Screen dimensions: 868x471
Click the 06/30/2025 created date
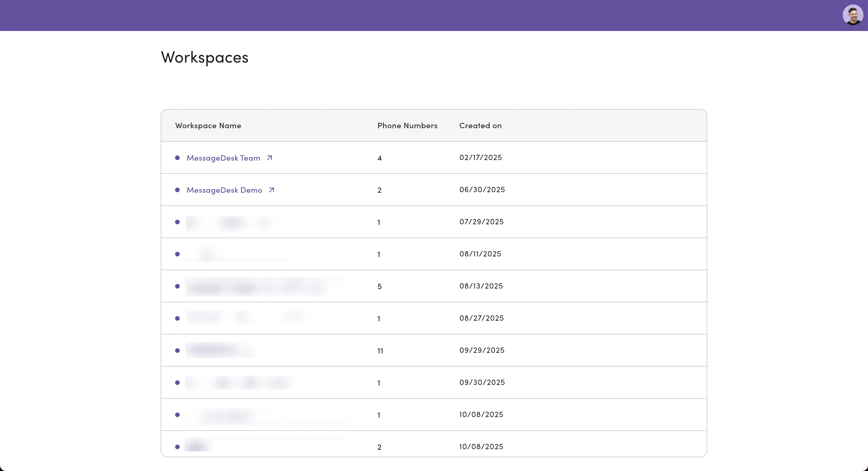point(482,190)
